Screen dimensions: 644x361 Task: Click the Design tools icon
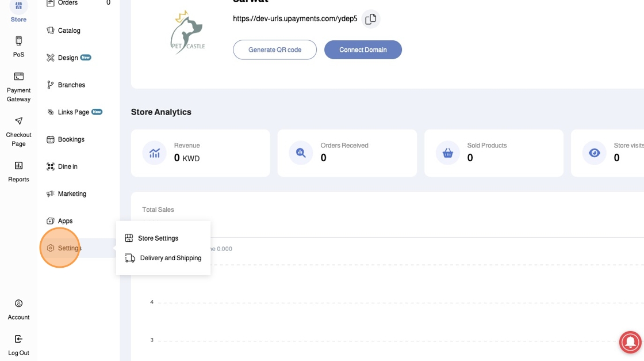(51, 58)
